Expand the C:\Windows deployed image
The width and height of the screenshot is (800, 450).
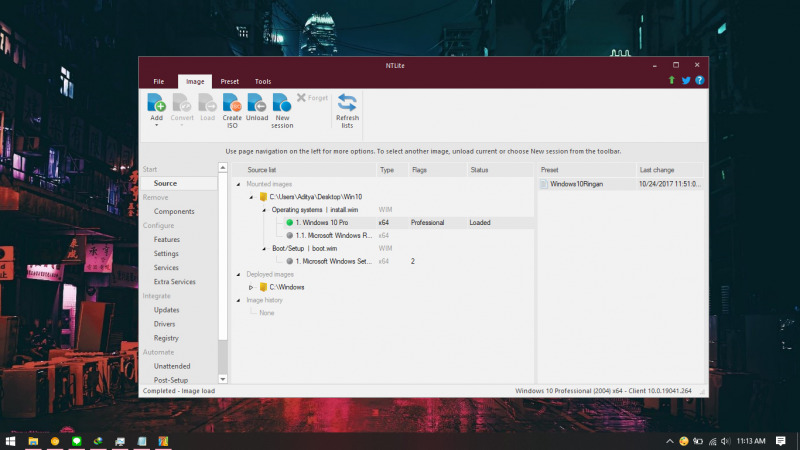point(251,287)
